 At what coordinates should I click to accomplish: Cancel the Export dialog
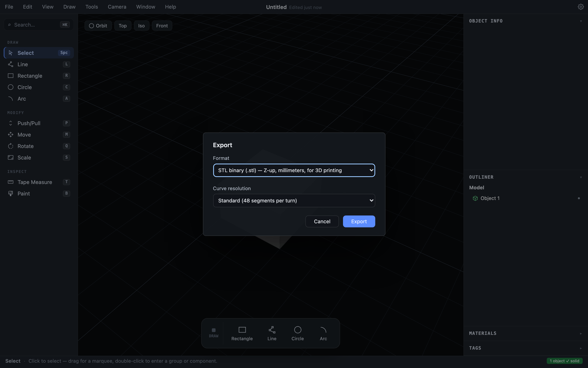point(322,221)
